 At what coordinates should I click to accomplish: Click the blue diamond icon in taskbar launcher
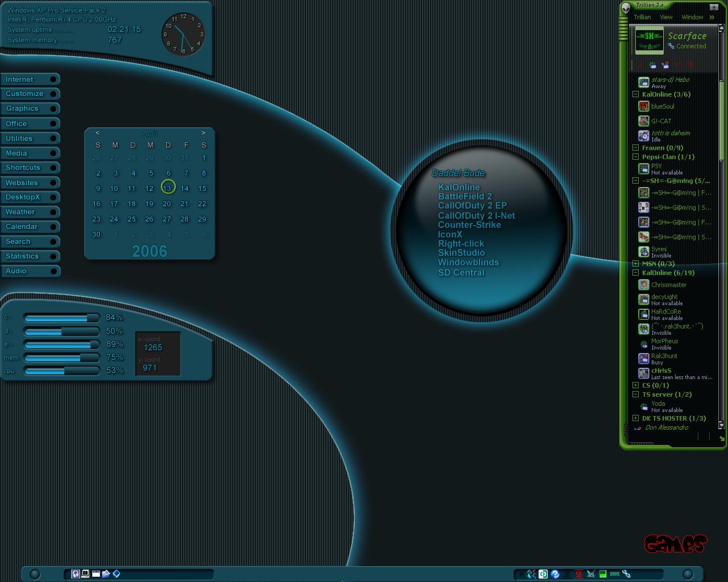[x=117, y=574]
